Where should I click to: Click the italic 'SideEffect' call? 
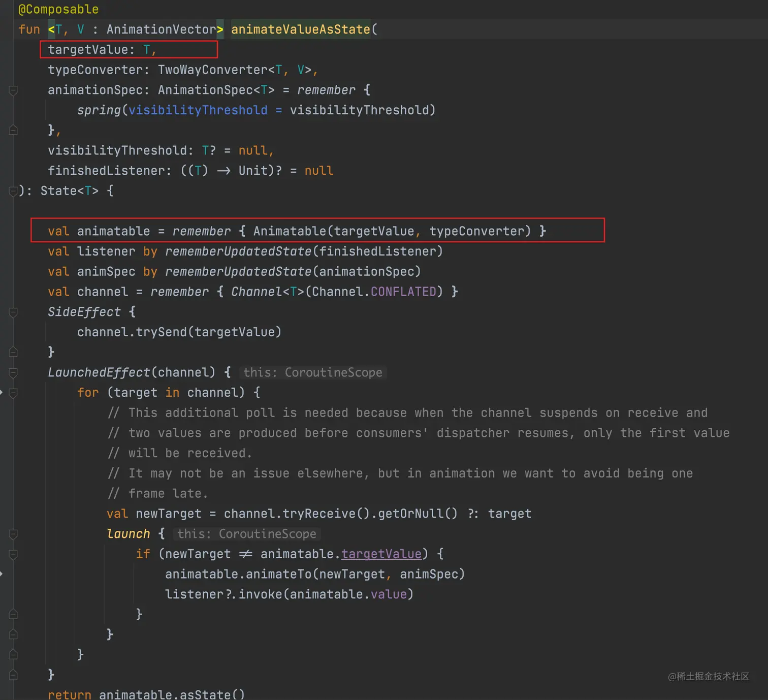pos(84,311)
